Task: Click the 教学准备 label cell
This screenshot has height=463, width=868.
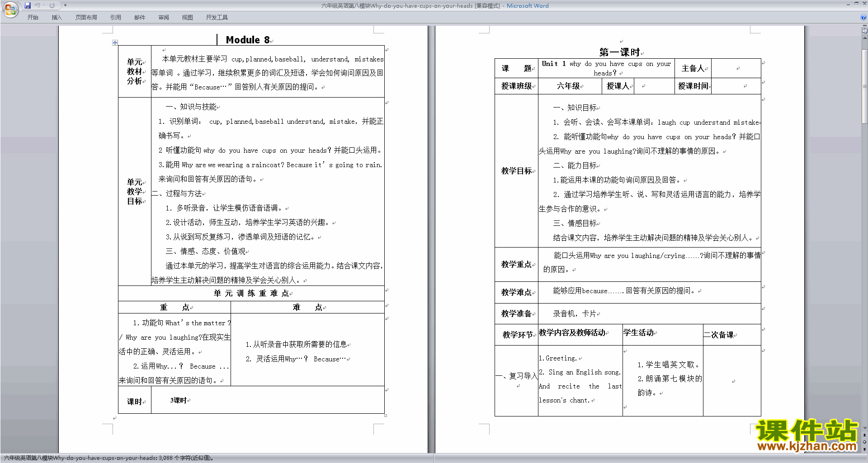Action: (516, 313)
